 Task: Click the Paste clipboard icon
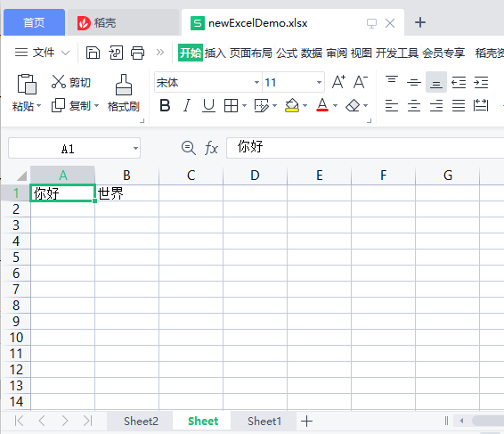click(27, 84)
